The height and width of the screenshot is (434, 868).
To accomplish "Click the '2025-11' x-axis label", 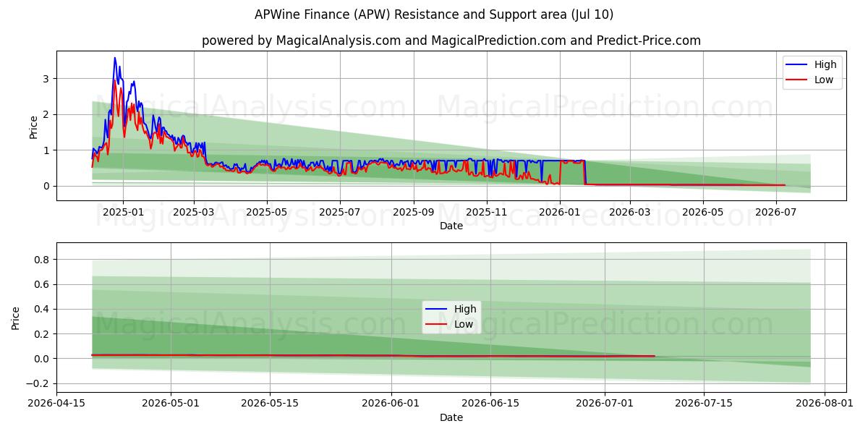I will 487,213.
